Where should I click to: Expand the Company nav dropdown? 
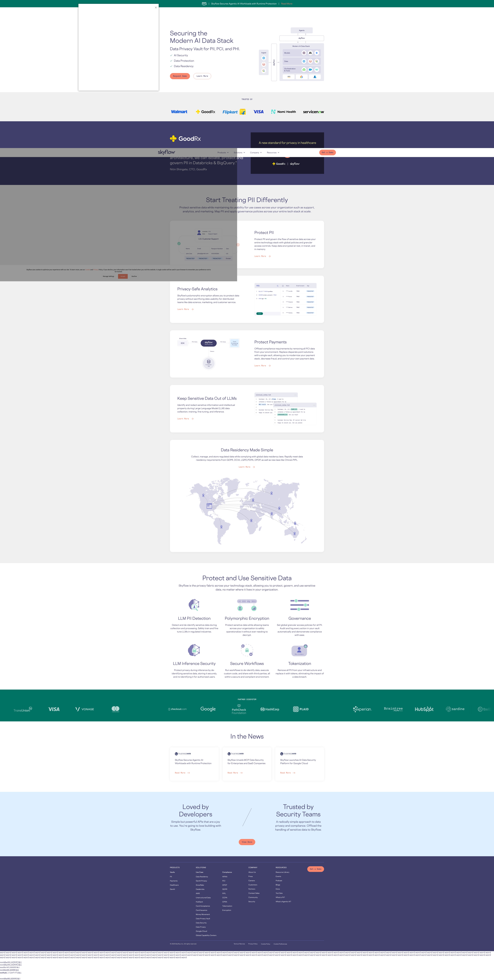click(256, 152)
